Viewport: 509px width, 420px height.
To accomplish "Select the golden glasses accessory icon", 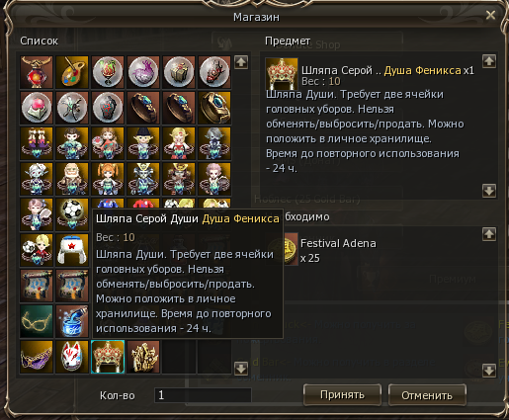I will (37, 321).
